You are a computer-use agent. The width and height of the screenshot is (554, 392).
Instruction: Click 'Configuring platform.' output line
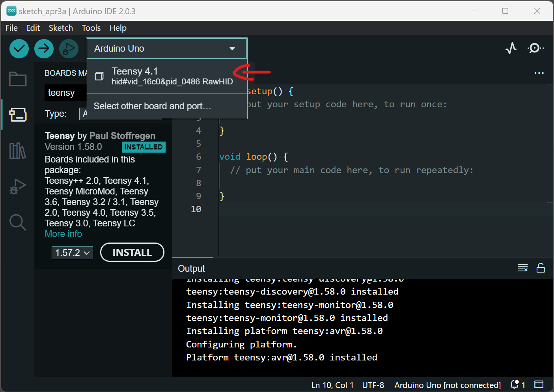point(241,344)
